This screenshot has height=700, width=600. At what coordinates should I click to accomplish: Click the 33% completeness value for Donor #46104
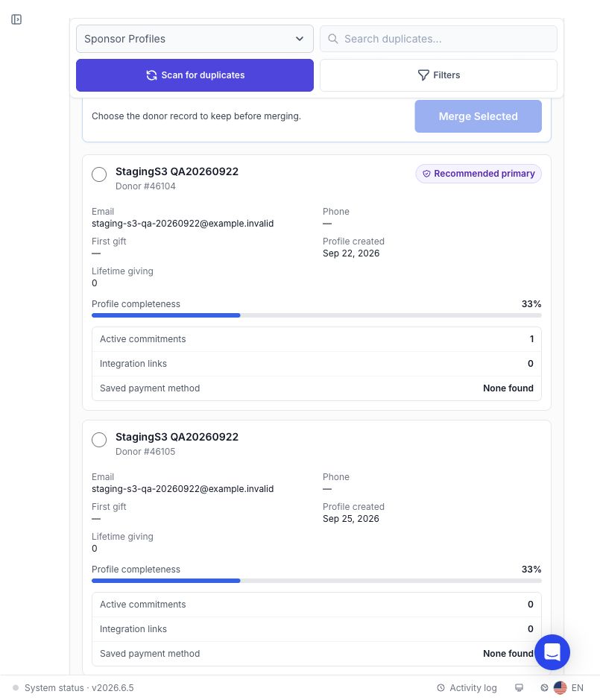tap(531, 304)
